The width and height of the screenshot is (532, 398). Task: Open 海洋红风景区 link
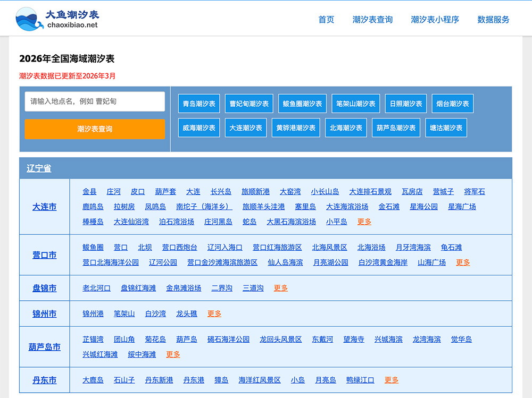tap(260, 380)
